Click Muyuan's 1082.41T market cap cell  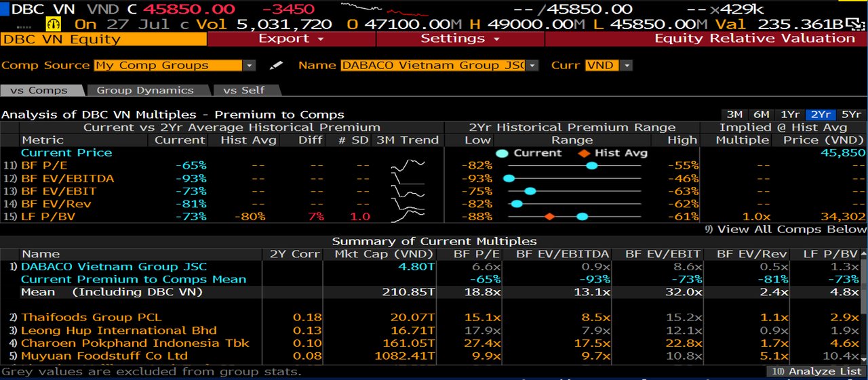[405, 356]
